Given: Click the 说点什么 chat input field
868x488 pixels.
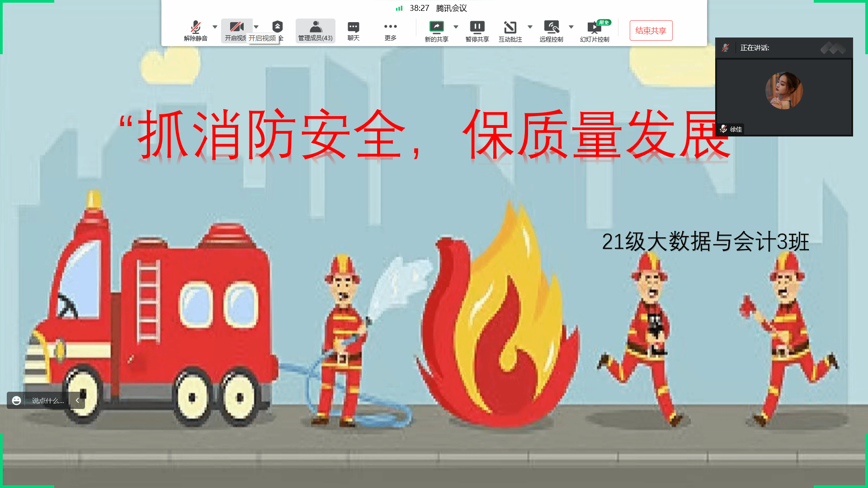Looking at the screenshot, I should pyautogui.click(x=48, y=400).
